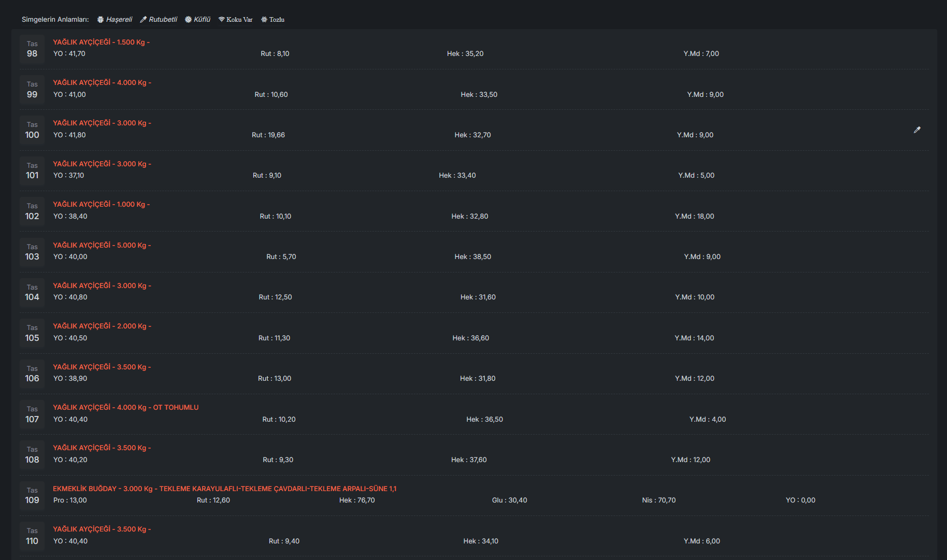Click the Rutubetli dropper icon in legend

pyautogui.click(x=144, y=20)
